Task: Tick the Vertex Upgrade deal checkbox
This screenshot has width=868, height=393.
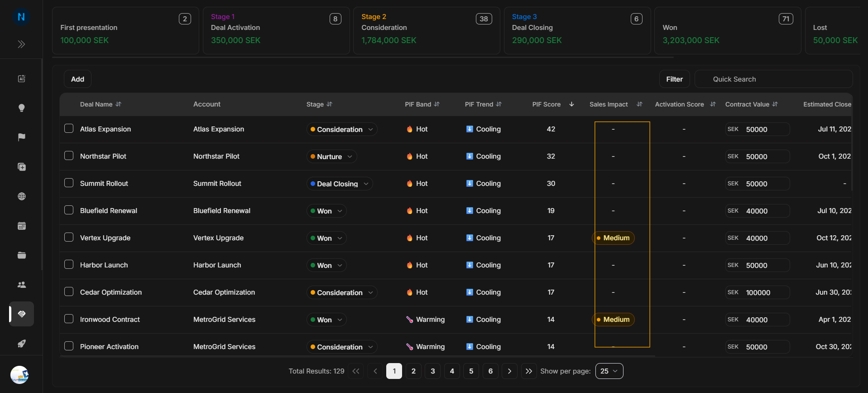Action: tap(69, 237)
